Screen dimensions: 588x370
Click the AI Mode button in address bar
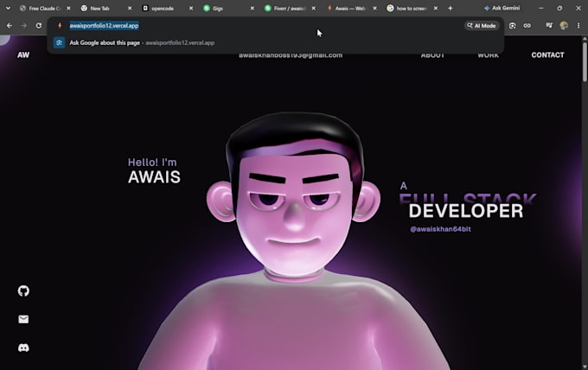coord(482,25)
